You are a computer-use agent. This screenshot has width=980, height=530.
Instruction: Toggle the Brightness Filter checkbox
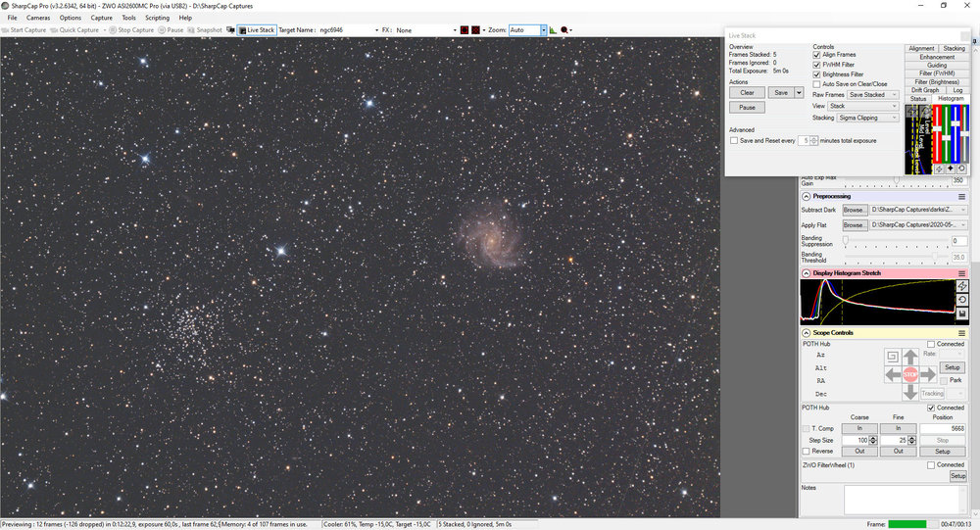pyautogui.click(x=816, y=74)
